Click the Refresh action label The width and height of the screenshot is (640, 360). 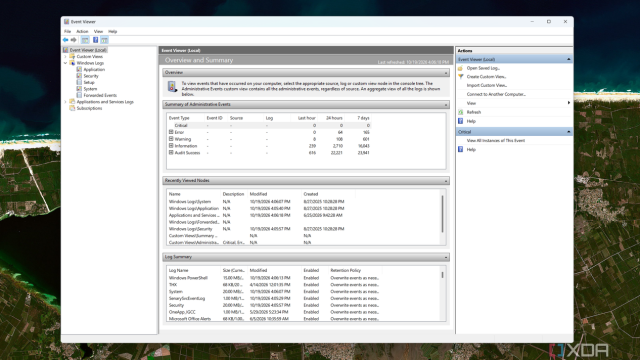point(473,112)
